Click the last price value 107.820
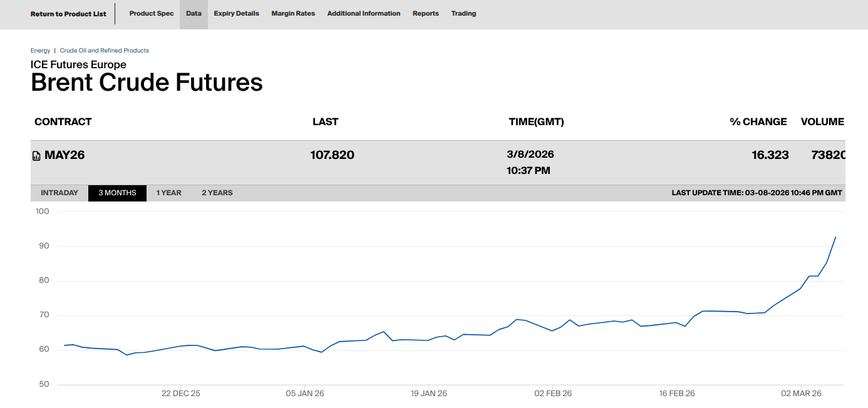The image size is (868, 408). 332,155
